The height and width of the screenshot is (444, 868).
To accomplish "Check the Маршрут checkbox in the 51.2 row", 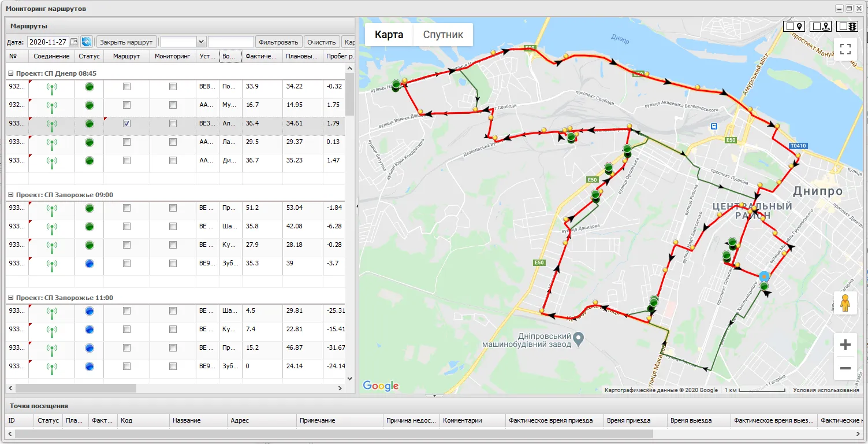I will tap(127, 208).
